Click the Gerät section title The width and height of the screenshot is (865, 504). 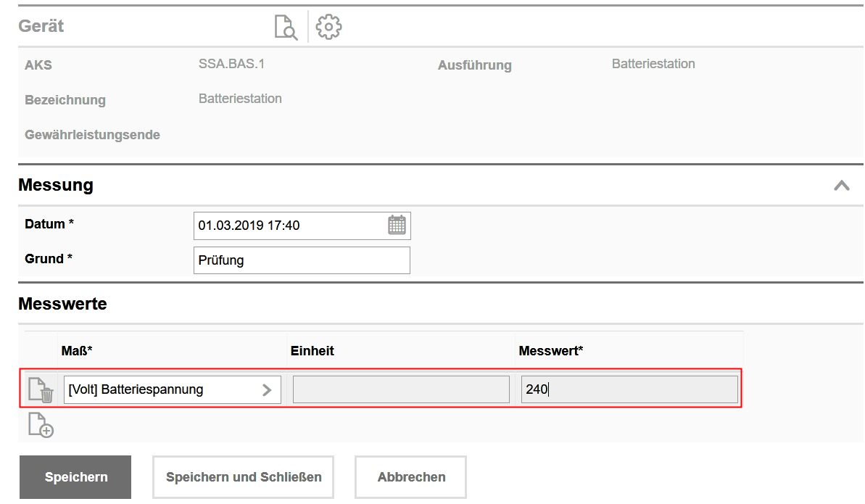tap(41, 26)
